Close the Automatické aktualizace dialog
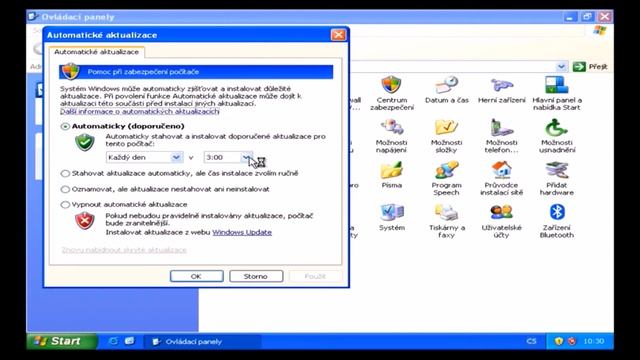 click(x=338, y=35)
